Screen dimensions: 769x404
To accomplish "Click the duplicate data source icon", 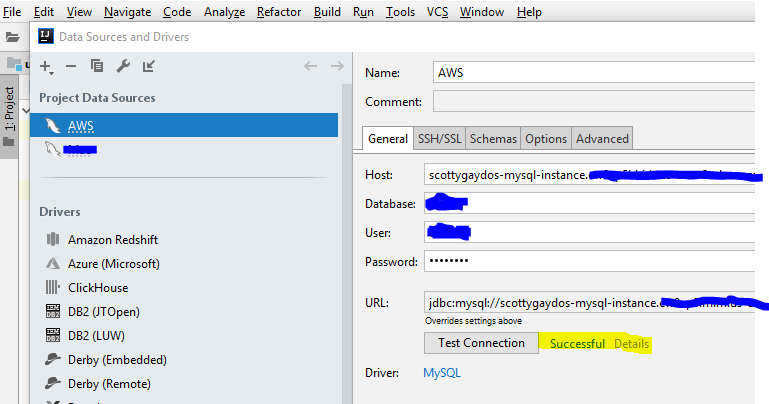I will (x=97, y=66).
